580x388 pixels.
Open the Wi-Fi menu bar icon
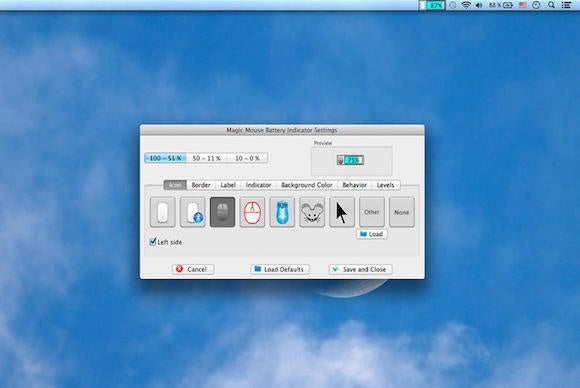466,5
